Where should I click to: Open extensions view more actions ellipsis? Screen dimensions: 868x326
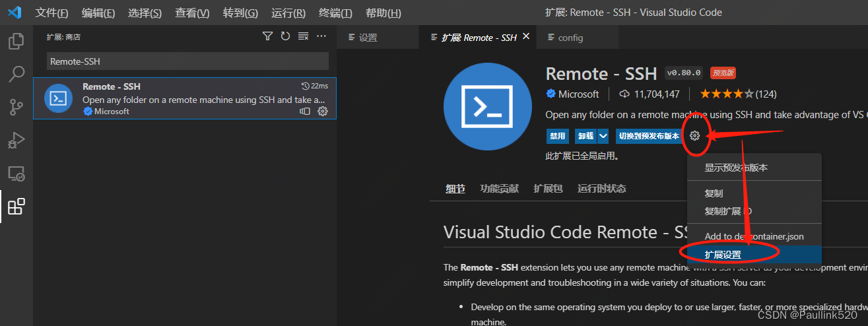click(x=321, y=36)
